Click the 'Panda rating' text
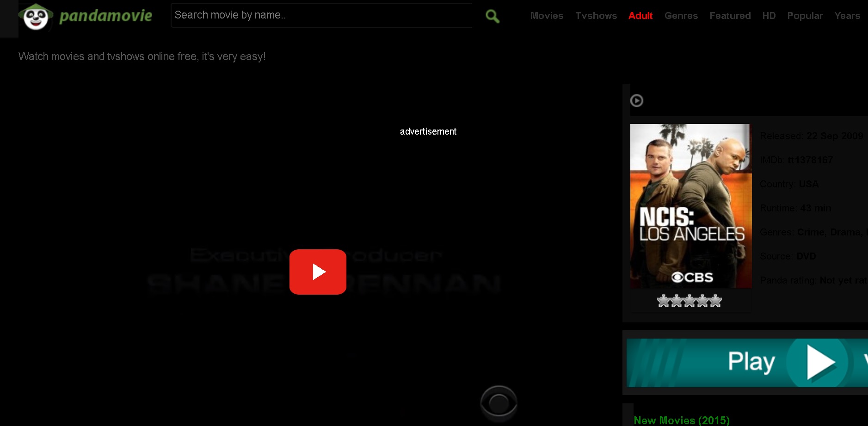Viewport: 868px width, 426px height. click(x=788, y=280)
